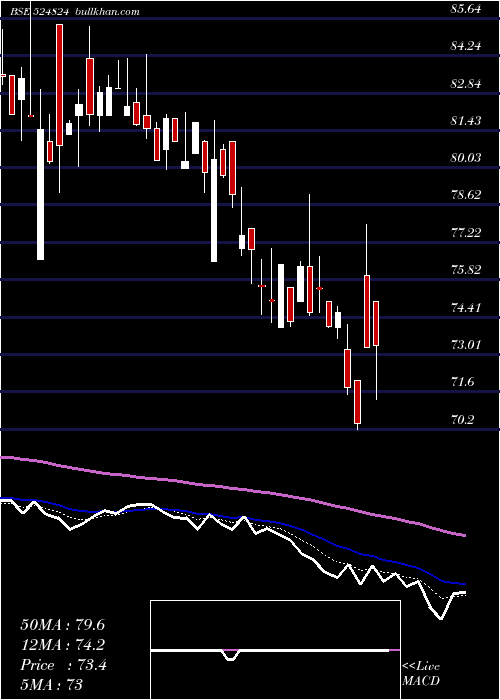Click the Price : 73.4 reading

pos(64,665)
